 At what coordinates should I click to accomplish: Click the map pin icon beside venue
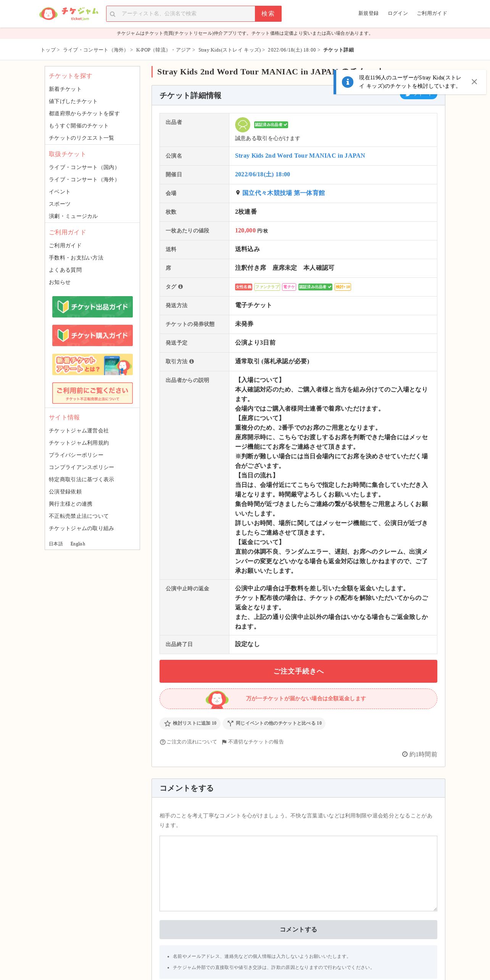pos(238,193)
